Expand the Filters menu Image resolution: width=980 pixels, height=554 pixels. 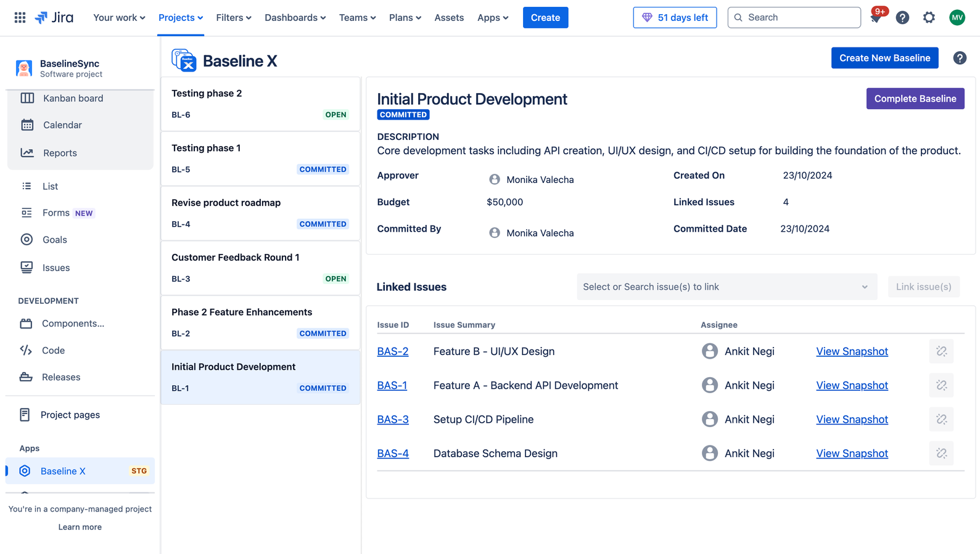click(234, 17)
